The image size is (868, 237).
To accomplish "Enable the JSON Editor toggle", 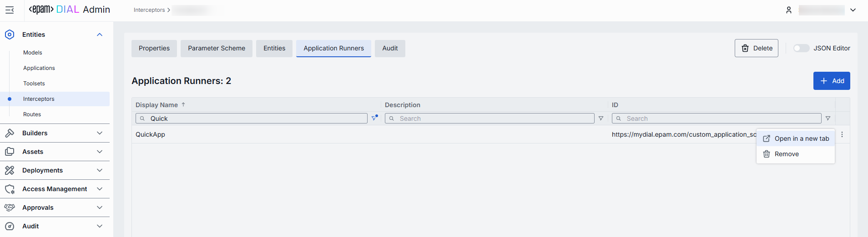I will (x=801, y=48).
